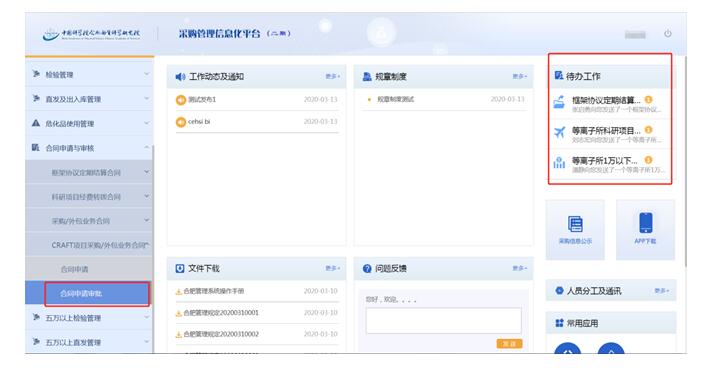Click the 常用应用 grid icon
This screenshot has height=374, width=718.
coord(559,323)
